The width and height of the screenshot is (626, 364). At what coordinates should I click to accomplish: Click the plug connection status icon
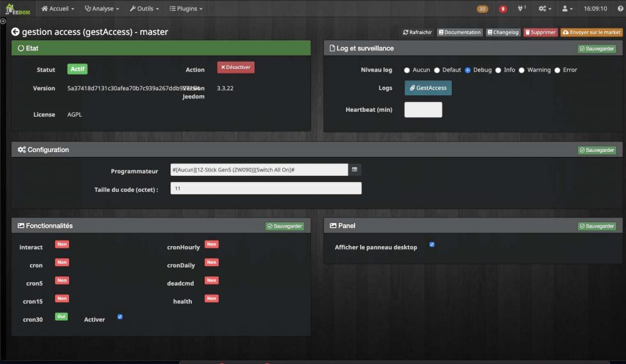point(521,9)
